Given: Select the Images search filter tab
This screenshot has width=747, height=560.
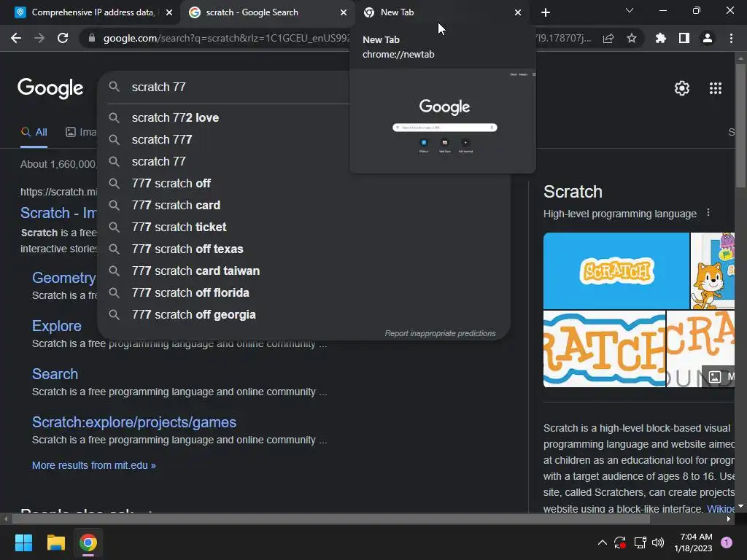Looking at the screenshot, I should point(81,133).
